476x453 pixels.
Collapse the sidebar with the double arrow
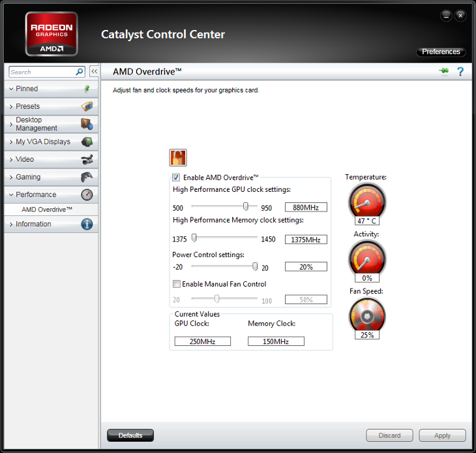[x=94, y=72]
